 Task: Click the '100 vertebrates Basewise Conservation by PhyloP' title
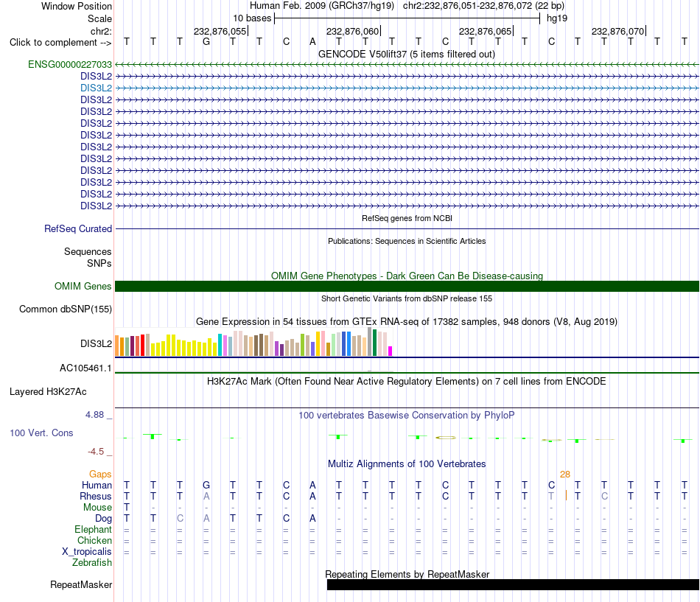pos(406,416)
